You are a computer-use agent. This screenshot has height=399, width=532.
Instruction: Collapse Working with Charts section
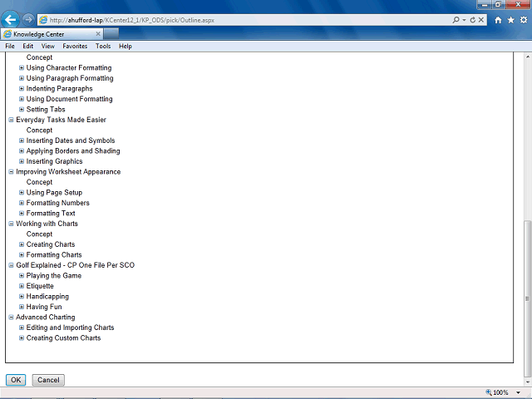click(11, 224)
